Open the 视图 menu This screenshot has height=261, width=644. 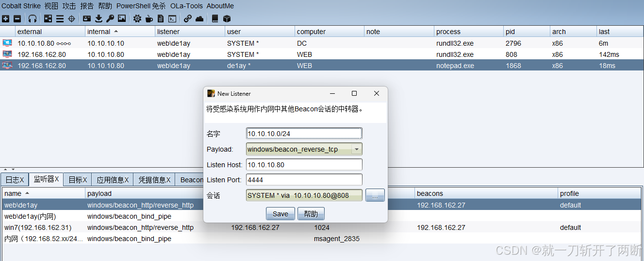pos(51,6)
